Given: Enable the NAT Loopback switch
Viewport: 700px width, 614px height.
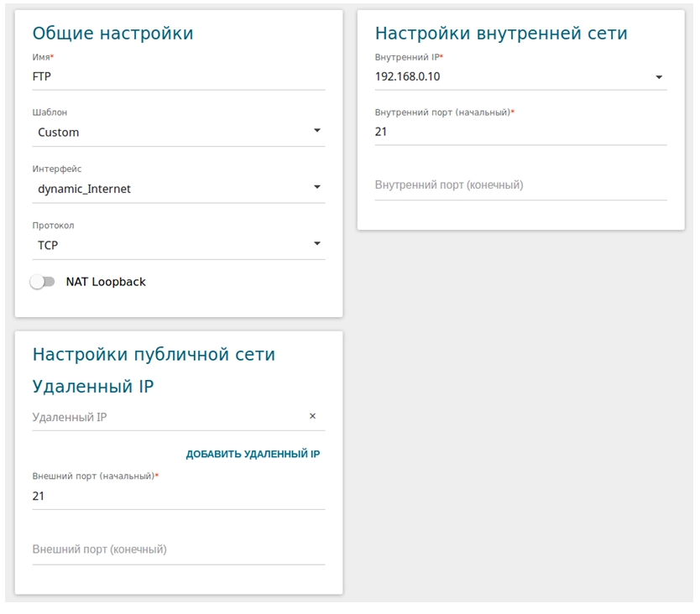Looking at the screenshot, I should (42, 283).
